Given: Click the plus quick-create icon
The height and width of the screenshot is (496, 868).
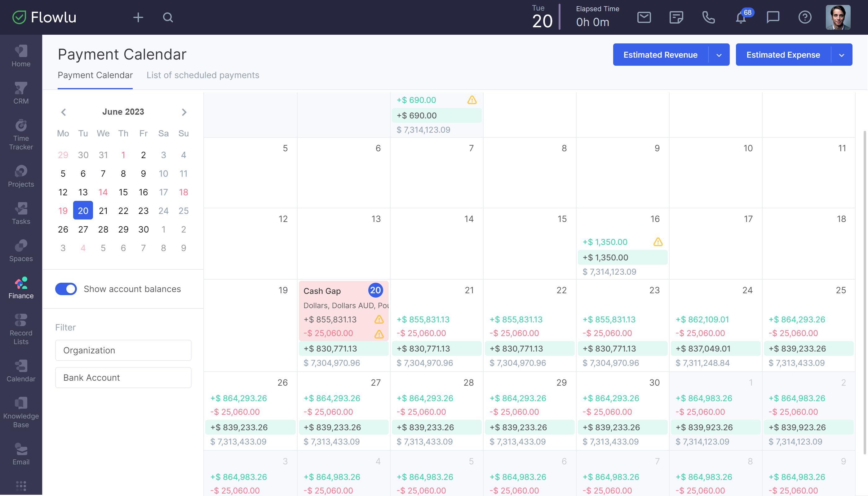Looking at the screenshot, I should pyautogui.click(x=138, y=17).
